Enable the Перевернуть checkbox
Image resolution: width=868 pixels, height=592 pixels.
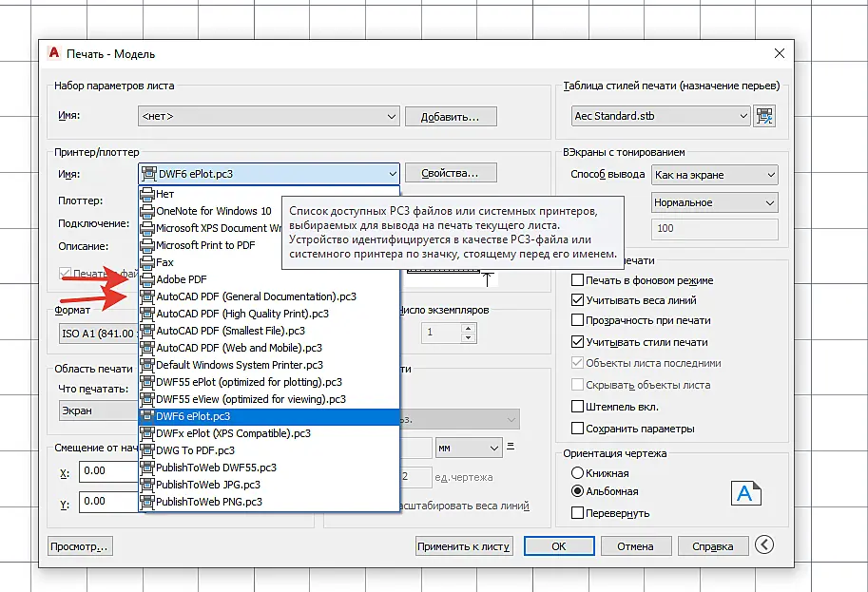coord(577,513)
